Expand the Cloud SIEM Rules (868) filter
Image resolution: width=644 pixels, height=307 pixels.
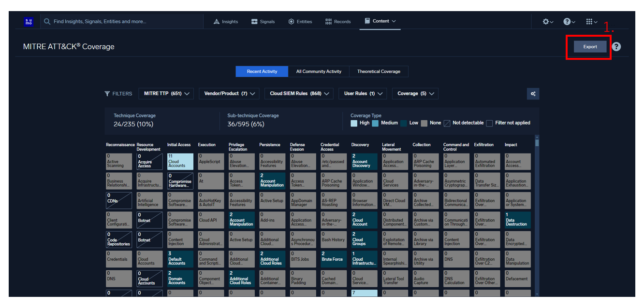pyautogui.click(x=299, y=94)
